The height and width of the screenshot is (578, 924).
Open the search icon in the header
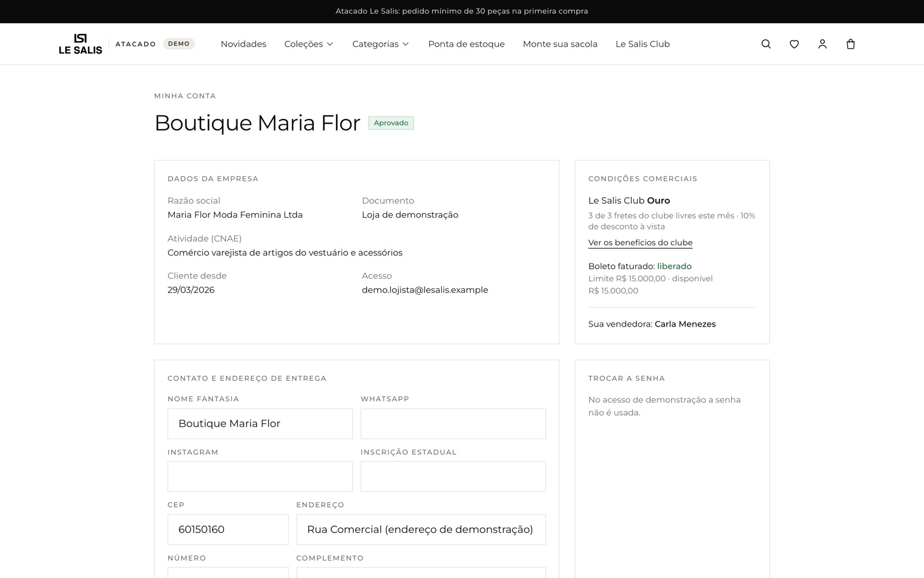tap(766, 44)
